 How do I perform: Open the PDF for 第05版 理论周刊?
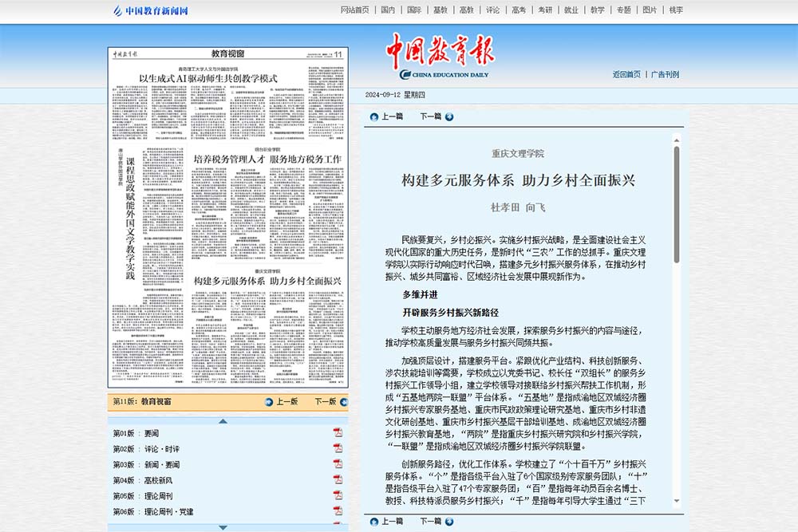[x=338, y=495]
